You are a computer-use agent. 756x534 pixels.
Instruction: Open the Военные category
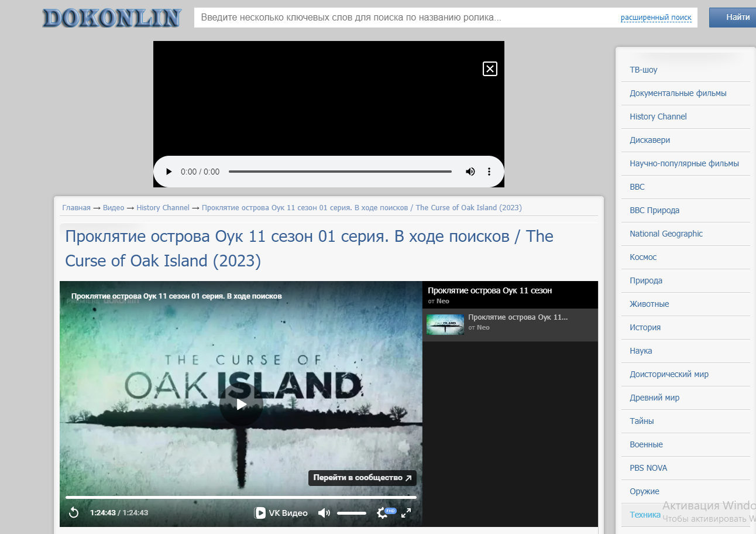coord(647,444)
